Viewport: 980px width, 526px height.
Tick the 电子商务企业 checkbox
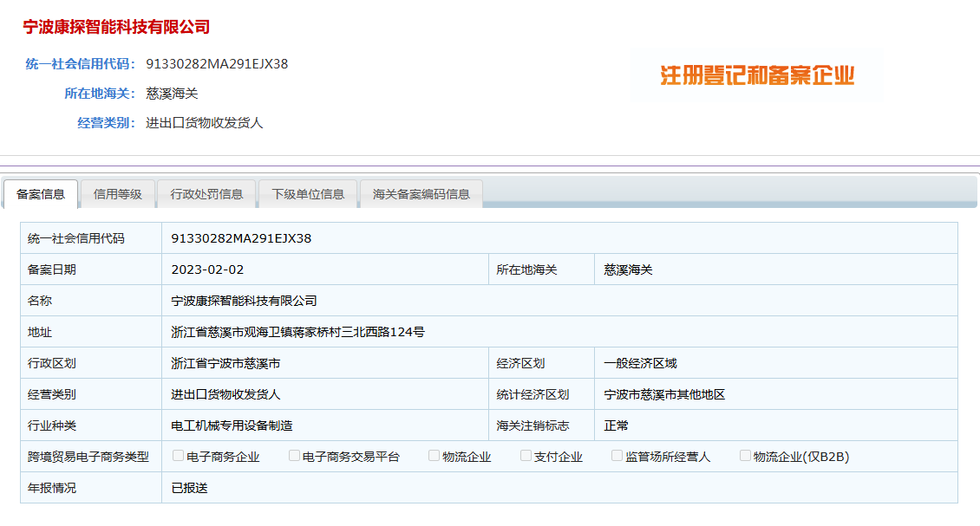click(178, 456)
